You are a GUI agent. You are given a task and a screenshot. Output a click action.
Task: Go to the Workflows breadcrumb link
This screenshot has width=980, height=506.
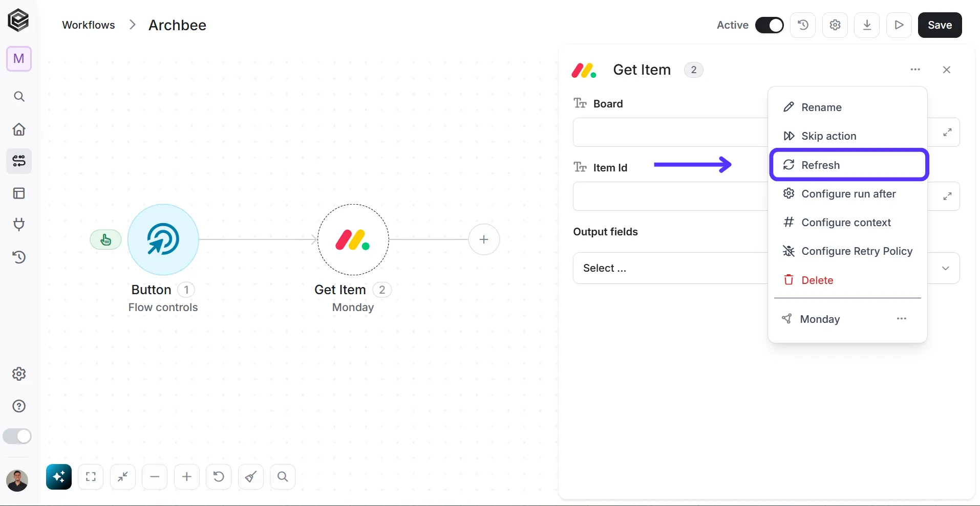(x=89, y=25)
